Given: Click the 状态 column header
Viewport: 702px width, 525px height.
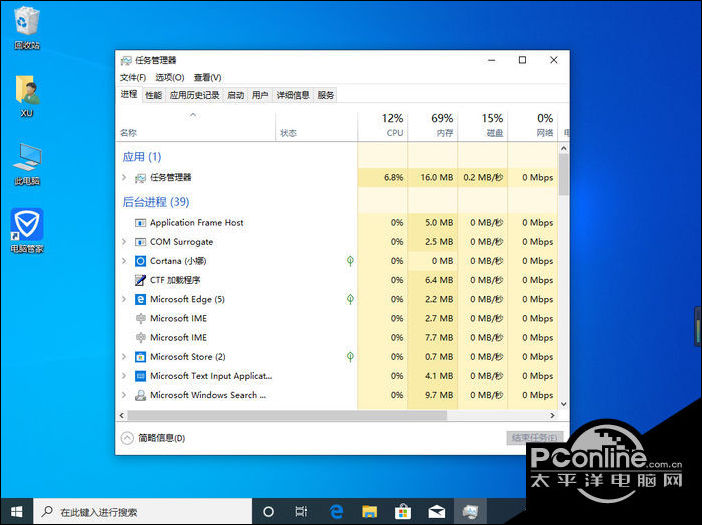Looking at the screenshot, I should (317, 127).
